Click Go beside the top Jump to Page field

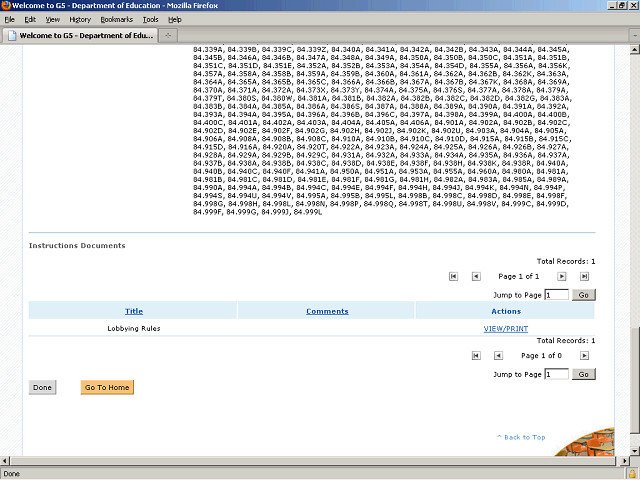(584, 295)
